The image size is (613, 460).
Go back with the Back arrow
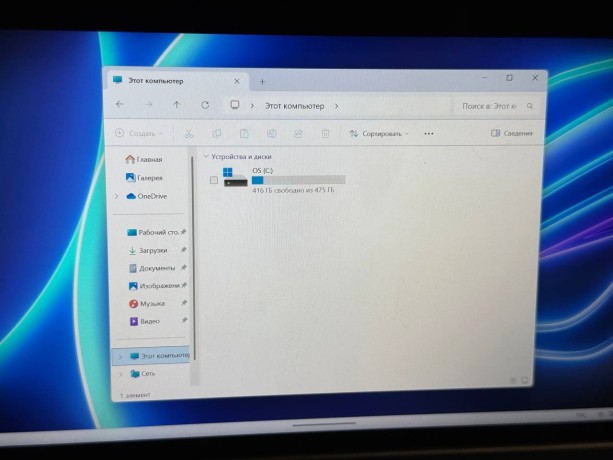tap(120, 104)
